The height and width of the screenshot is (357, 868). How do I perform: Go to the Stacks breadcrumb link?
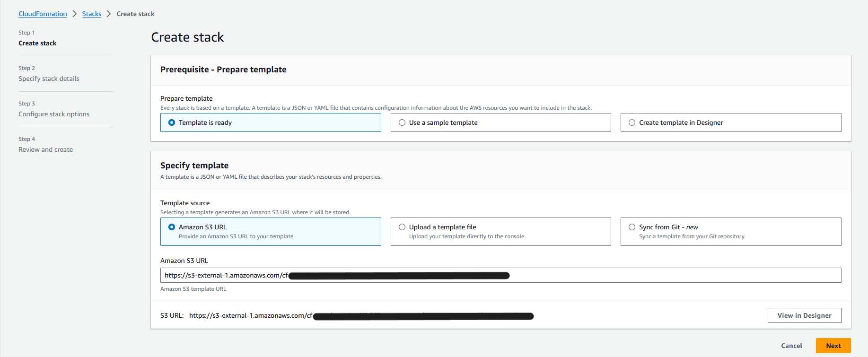click(x=92, y=14)
